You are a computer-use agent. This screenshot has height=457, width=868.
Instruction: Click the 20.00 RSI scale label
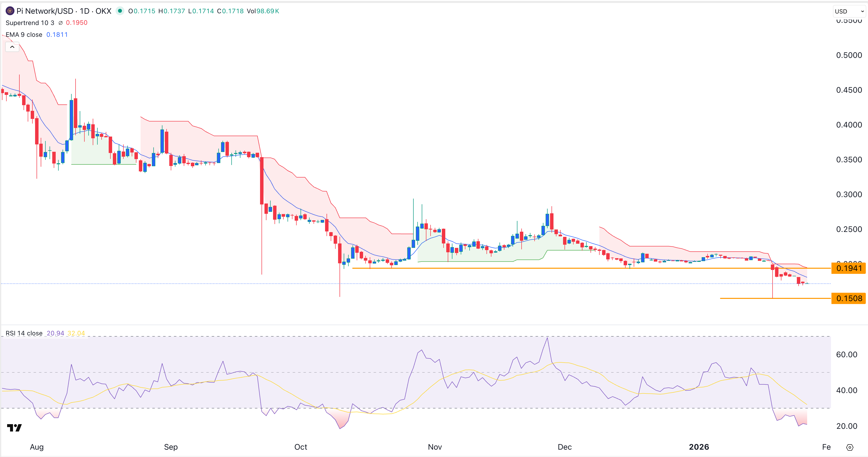(846, 426)
